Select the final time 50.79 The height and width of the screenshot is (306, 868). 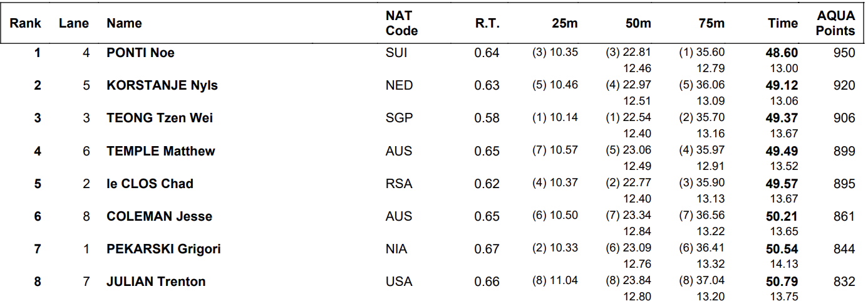point(782,282)
